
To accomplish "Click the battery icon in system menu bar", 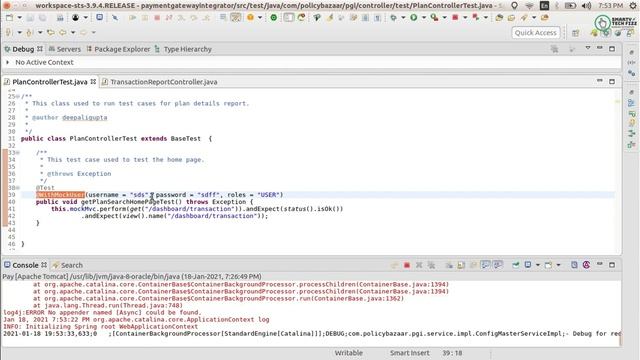I will point(570,6).
